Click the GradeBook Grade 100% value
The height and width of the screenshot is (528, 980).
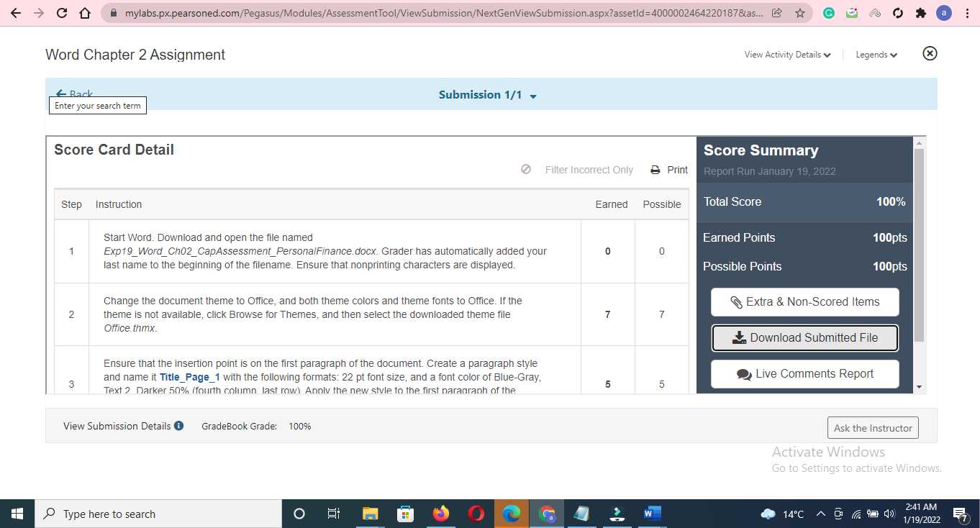point(300,427)
